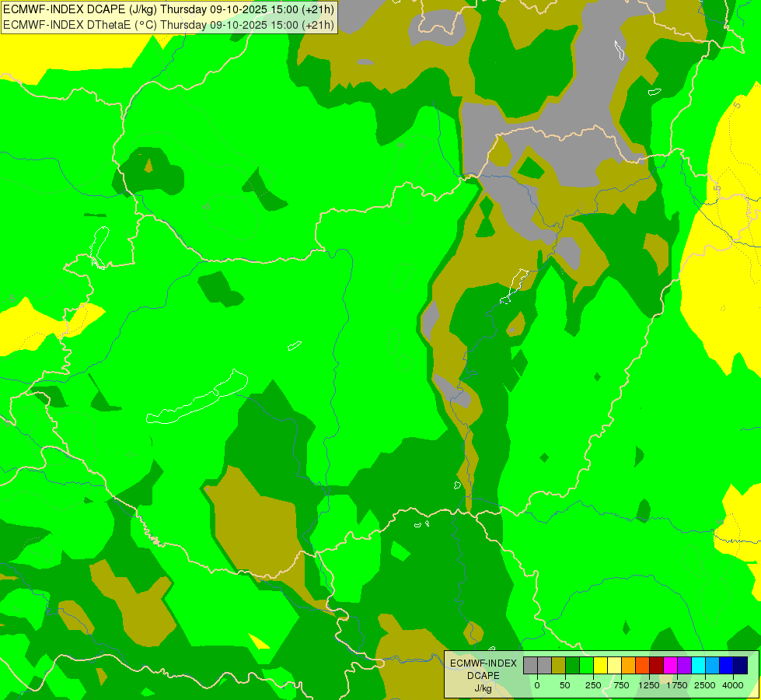
Task: Click the dark green legend swatch
Action: [573, 666]
